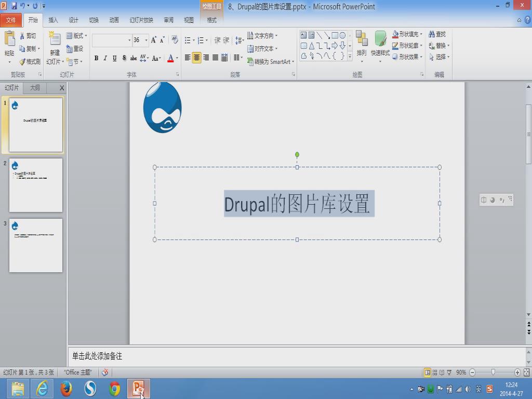
Task: Align the text to the right
Action: pos(206,58)
